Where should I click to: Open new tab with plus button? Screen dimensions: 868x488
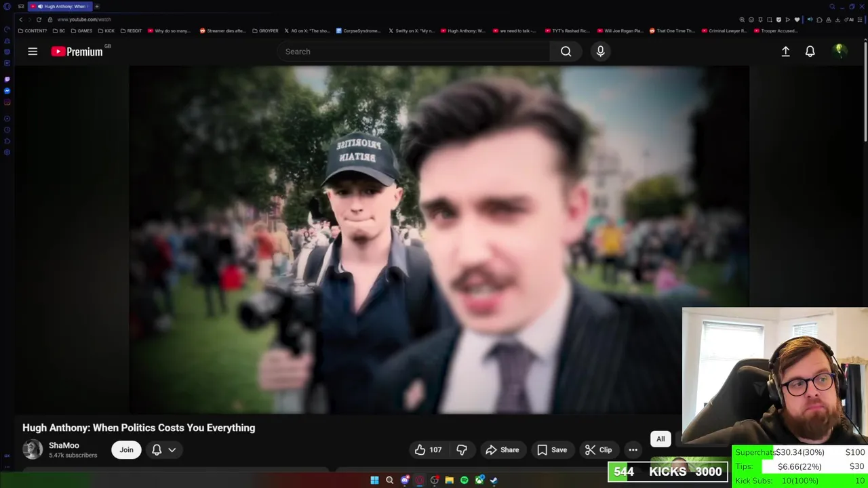coord(97,7)
